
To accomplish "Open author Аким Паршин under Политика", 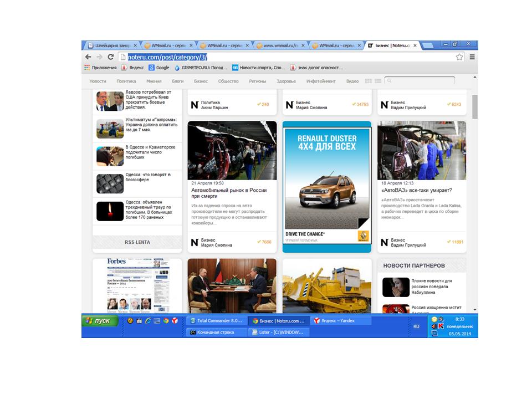I will 214,108.
